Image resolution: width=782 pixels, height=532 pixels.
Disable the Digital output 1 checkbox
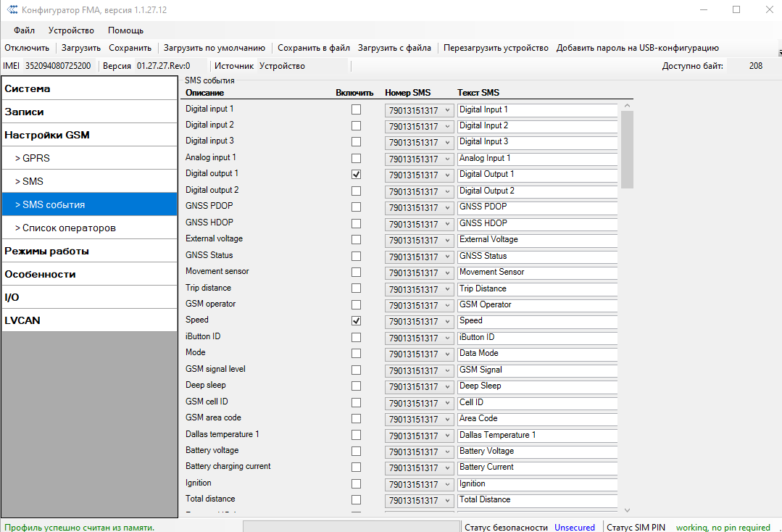[356, 175]
